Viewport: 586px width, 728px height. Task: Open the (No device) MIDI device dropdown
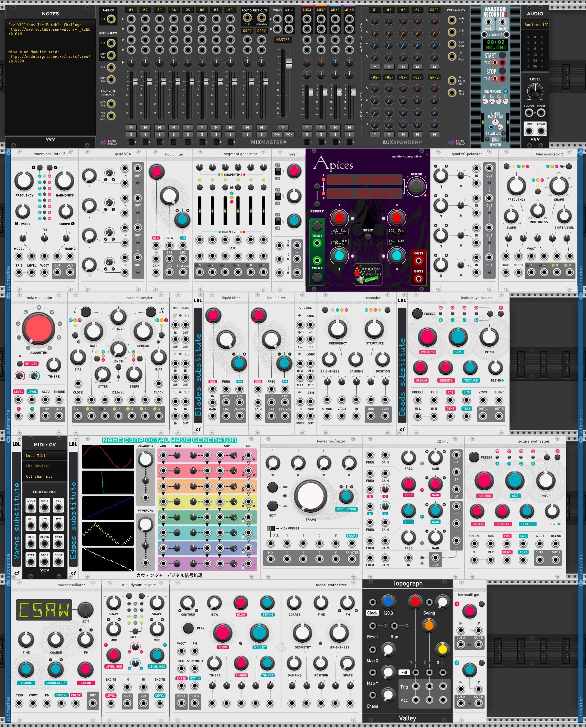pyautogui.click(x=44, y=466)
